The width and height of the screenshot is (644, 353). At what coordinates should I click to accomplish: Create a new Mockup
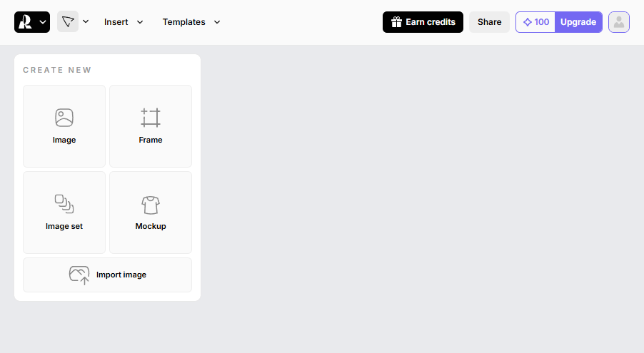(x=151, y=213)
